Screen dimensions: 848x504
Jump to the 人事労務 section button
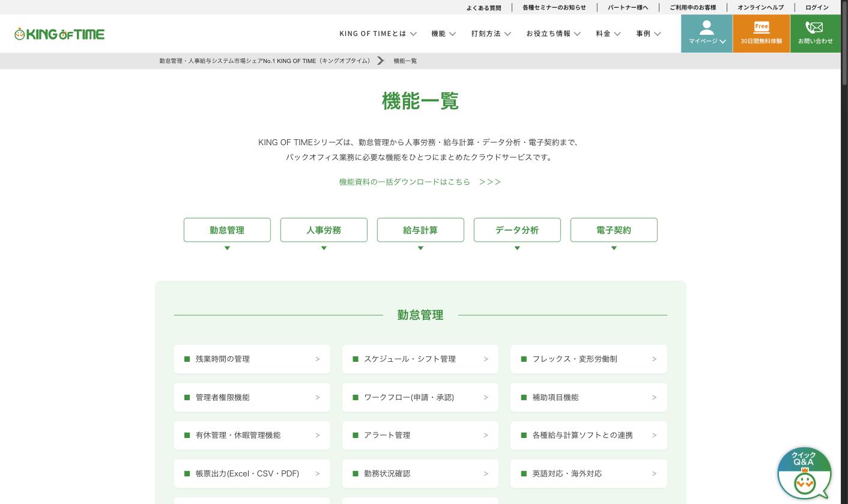324,230
